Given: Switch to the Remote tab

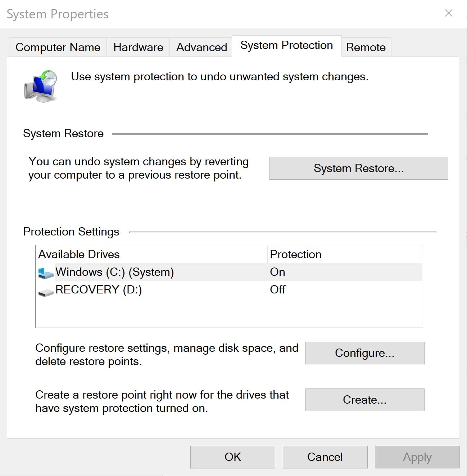Looking at the screenshot, I should 366,47.
